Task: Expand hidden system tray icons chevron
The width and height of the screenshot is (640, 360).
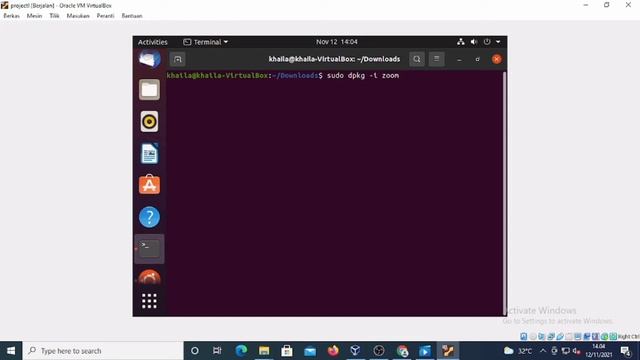Action: coord(543,351)
